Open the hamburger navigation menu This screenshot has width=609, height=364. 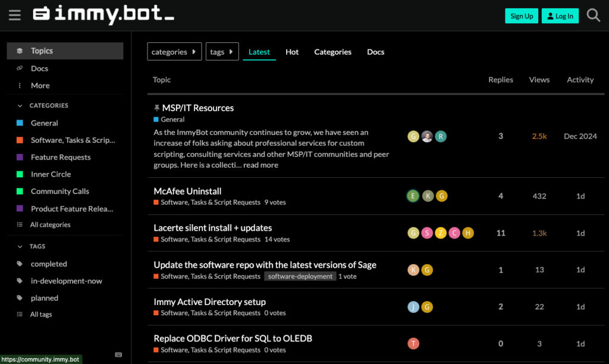(x=15, y=15)
